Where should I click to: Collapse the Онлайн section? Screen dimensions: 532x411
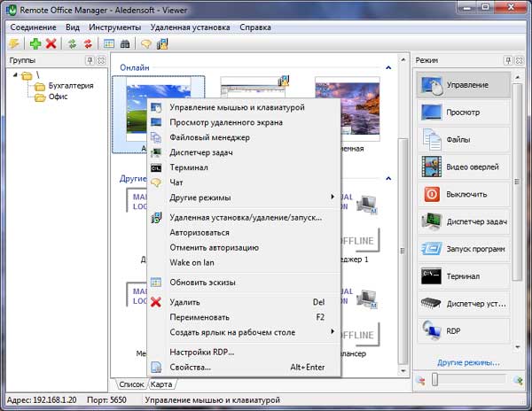click(388, 68)
